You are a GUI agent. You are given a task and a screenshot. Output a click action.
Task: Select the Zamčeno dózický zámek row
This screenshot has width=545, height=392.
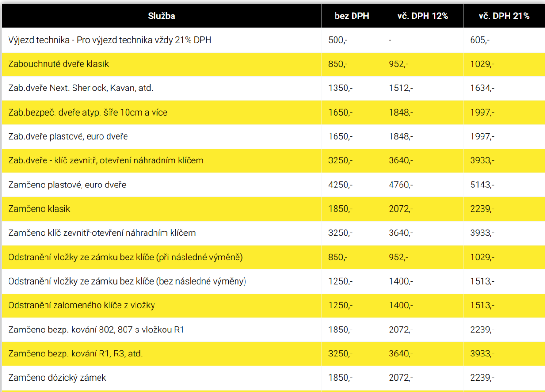coord(273,378)
